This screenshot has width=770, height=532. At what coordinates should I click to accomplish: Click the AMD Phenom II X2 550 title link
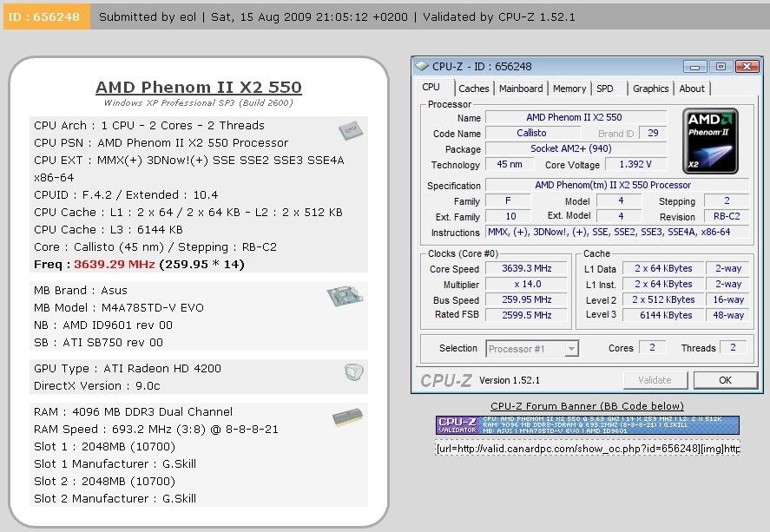(x=197, y=87)
